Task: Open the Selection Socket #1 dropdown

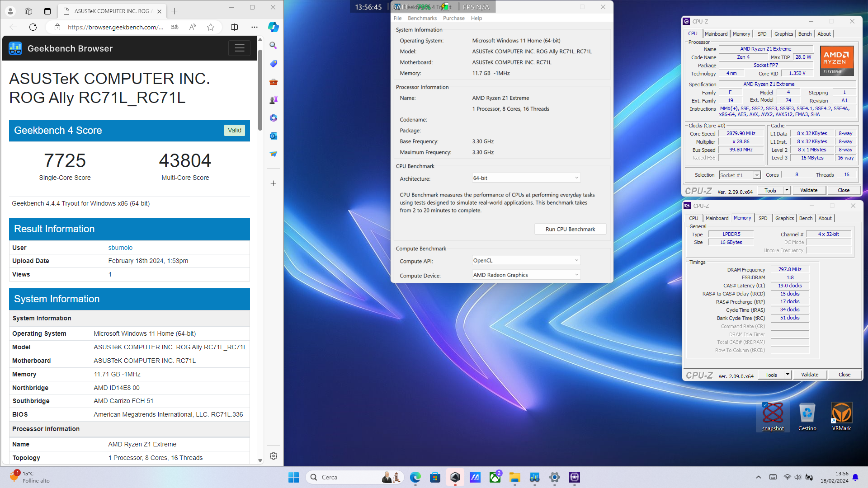Action: coord(740,175)
